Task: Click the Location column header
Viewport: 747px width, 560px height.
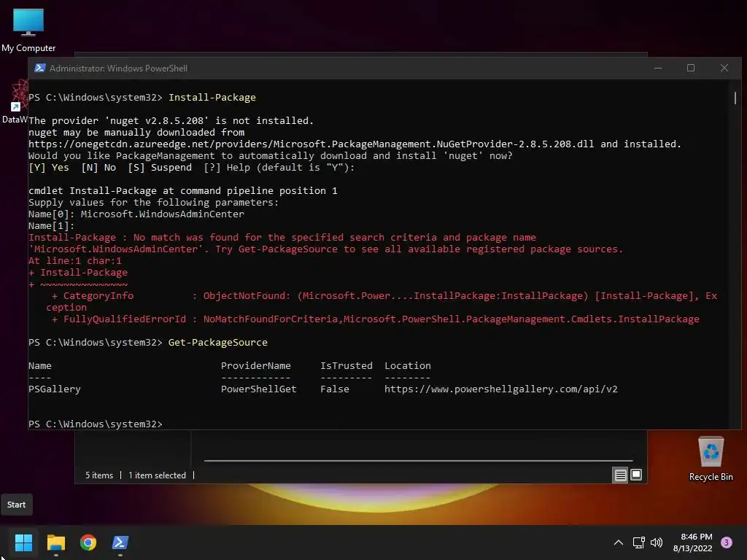Action: pyautogui.click(x=407, y=366)
